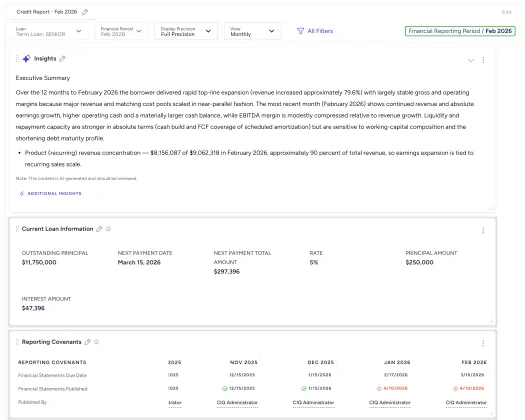Click due date 2/17/2026 under Jan 2026
This screenshot has width=525, height=420.
[x=396, y=375]
